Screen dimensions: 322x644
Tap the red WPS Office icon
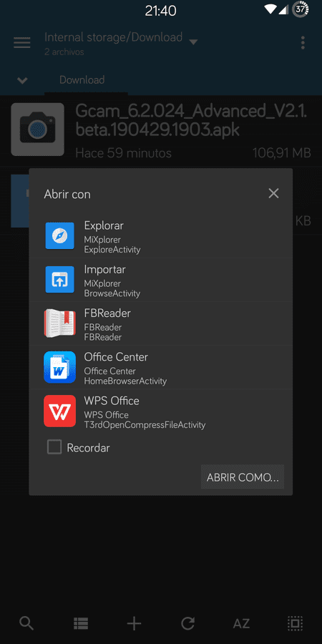[x=59, y=411]
